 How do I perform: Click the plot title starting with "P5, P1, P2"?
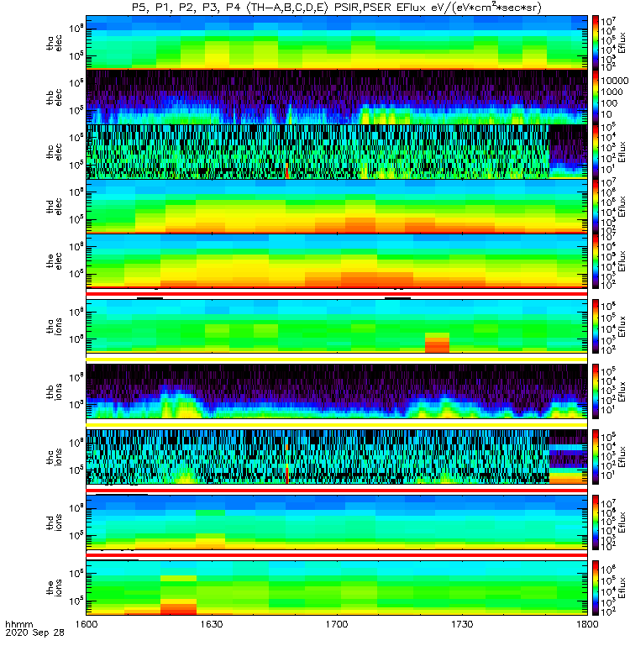point(337,8)
